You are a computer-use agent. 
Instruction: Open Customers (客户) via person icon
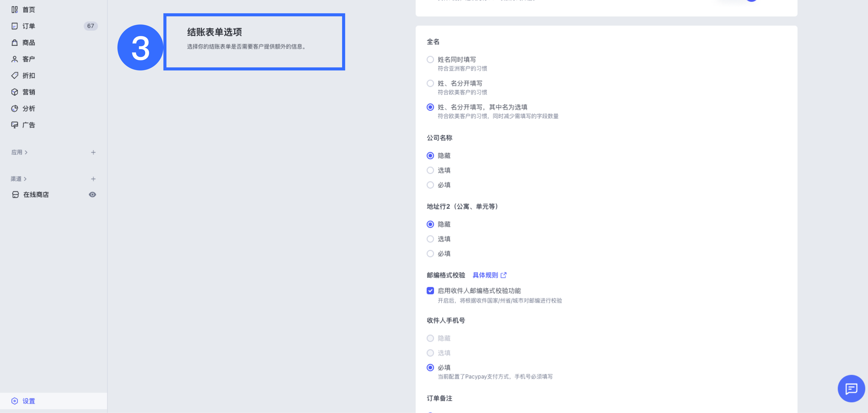(15, 59)
